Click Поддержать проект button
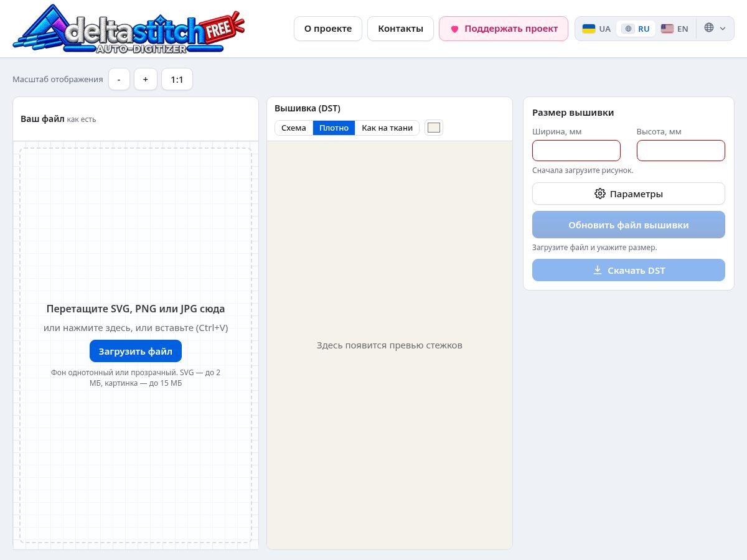The width and height of the screenshot is (747, 560). point(504,29)
